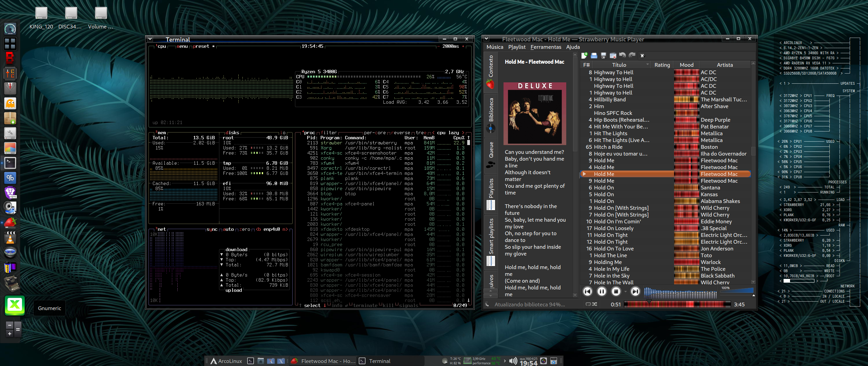Click the Título column sort arrow

click(647, 64)
